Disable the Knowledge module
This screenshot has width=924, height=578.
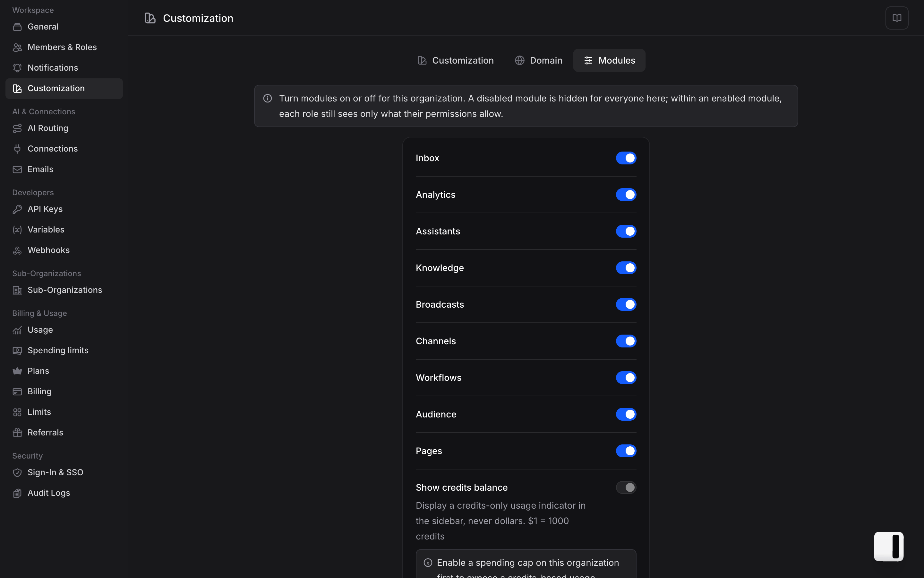(x=626, y=268)
